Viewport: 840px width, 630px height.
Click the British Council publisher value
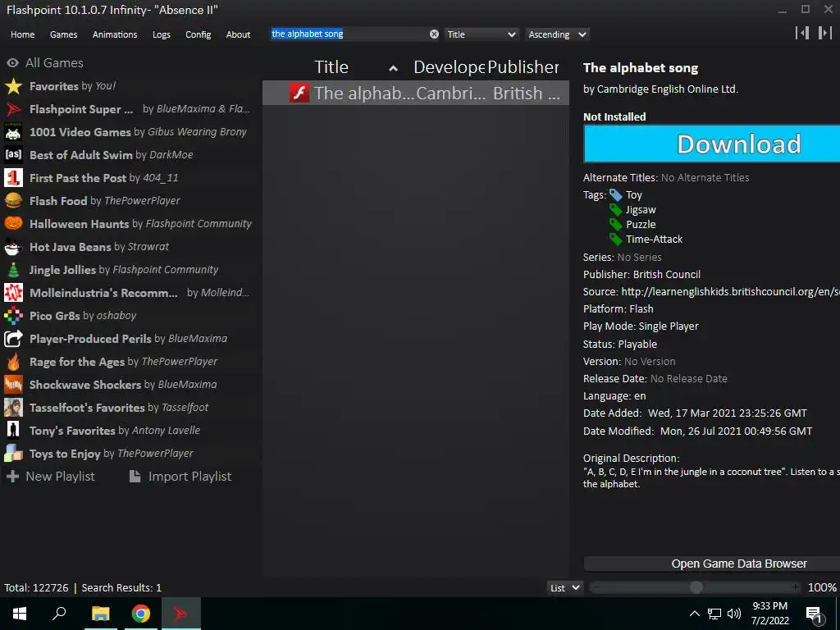point(667,274)
